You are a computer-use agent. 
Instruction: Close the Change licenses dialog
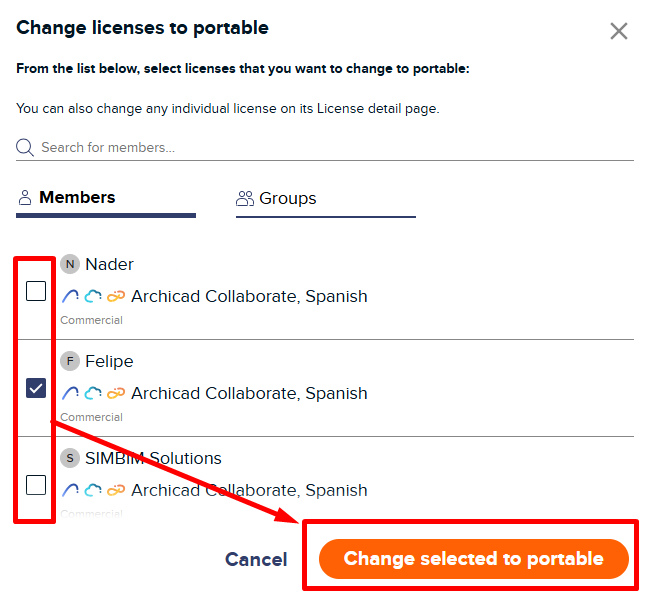(x=619, y=31)
